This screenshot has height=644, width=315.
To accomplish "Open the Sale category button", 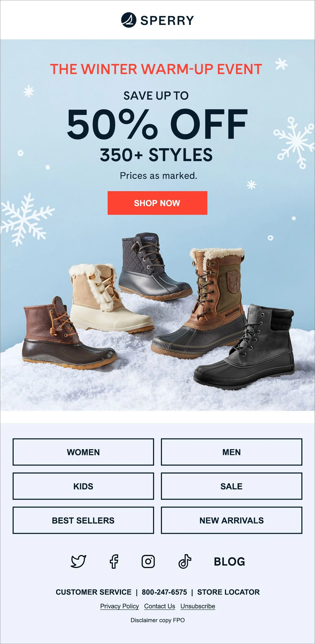I will pyautogui.click(x=232, y=486).
